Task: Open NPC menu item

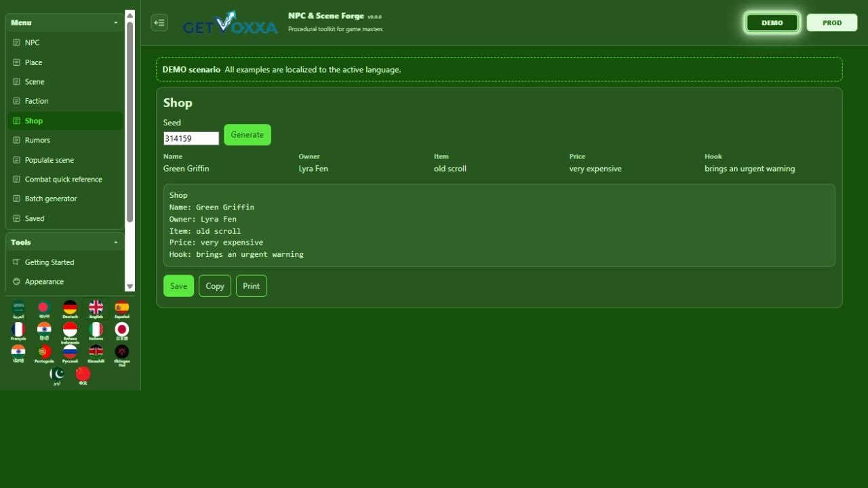Action: point(64,43)
